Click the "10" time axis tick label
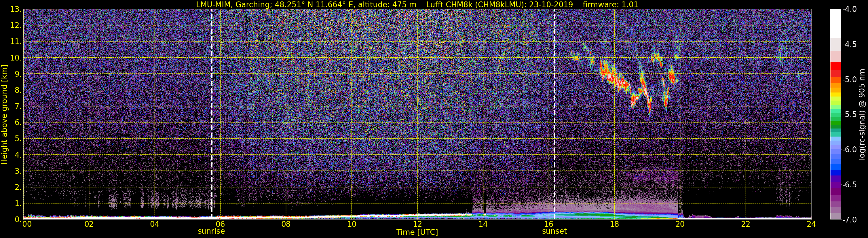 coord(352,224)
